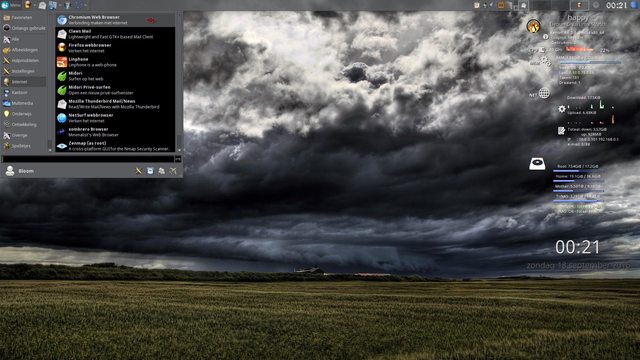Start Firefox webbrowser entry

(116, 48)
